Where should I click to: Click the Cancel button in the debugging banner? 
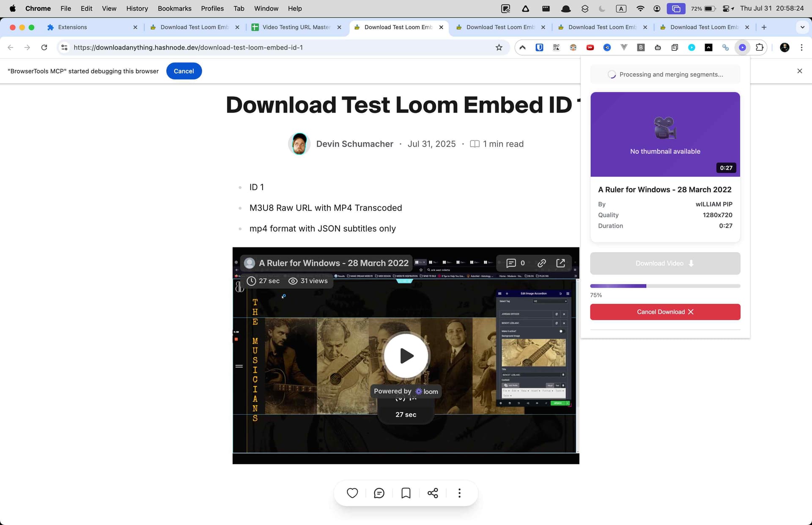tap(184, 71)
